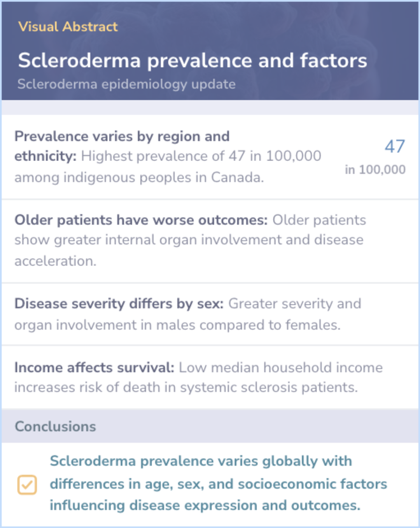Click "Prevalence varies by region and" heading

pos(122,136)
